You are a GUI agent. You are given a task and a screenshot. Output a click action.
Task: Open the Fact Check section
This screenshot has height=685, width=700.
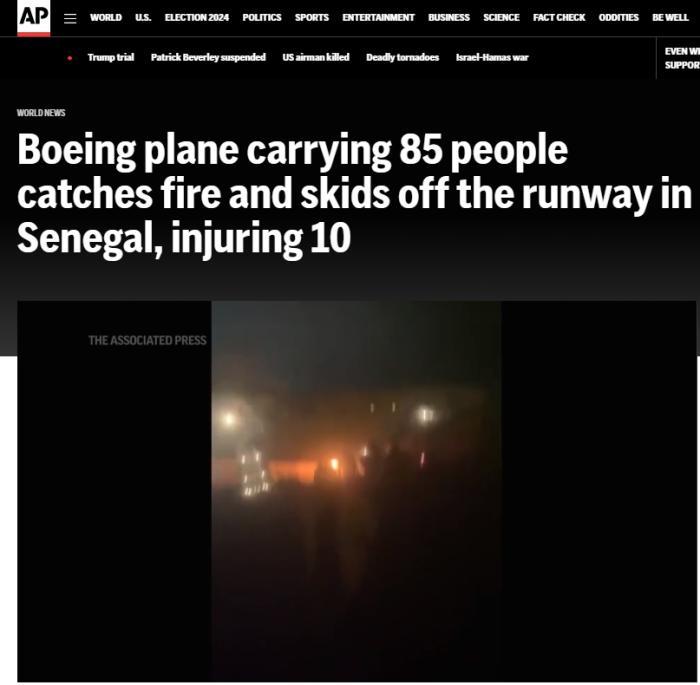558,17
